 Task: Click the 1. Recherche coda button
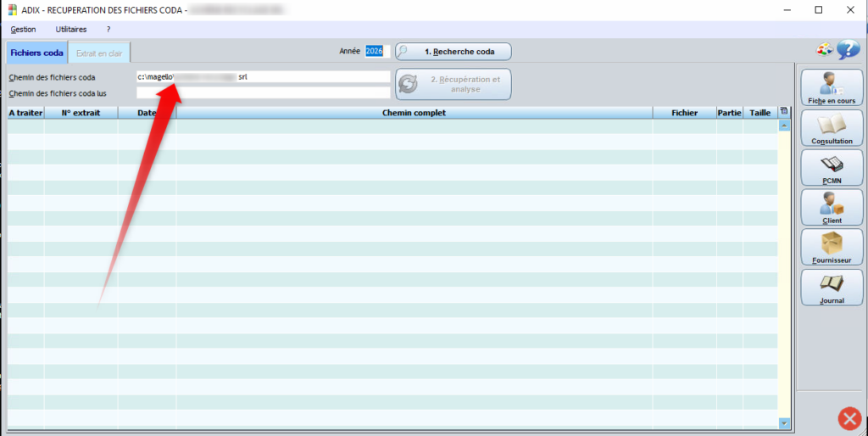pos(453,52)
